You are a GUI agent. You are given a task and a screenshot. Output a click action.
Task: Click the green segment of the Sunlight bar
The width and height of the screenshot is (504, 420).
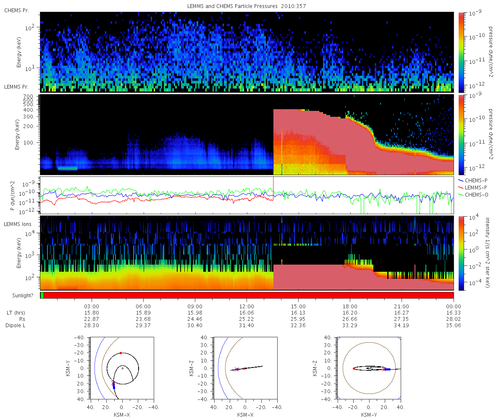[x=42, y=295]
